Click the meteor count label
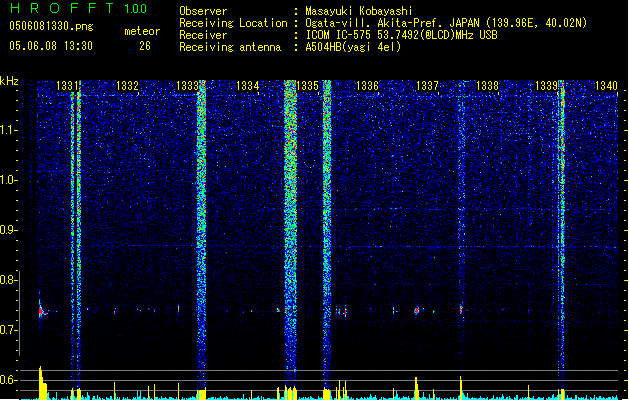Image resolution: width=629 pixels, height=400 pixels. coord(142,31)
